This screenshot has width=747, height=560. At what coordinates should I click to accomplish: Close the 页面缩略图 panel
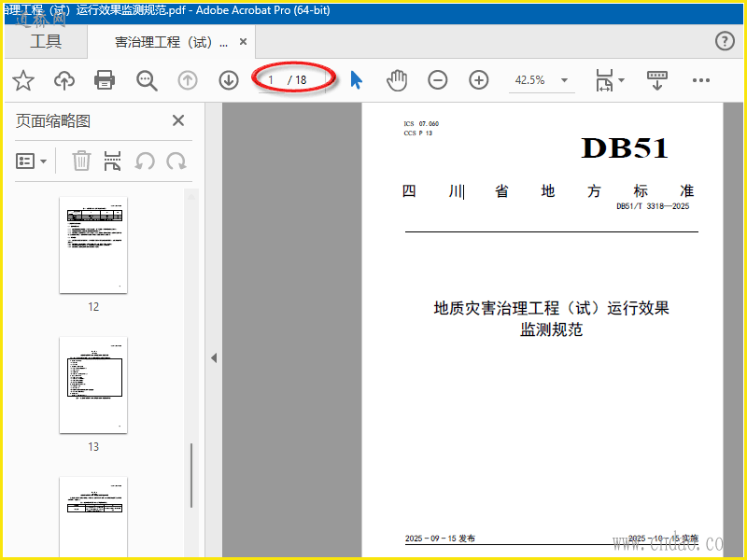click(178, 120)
